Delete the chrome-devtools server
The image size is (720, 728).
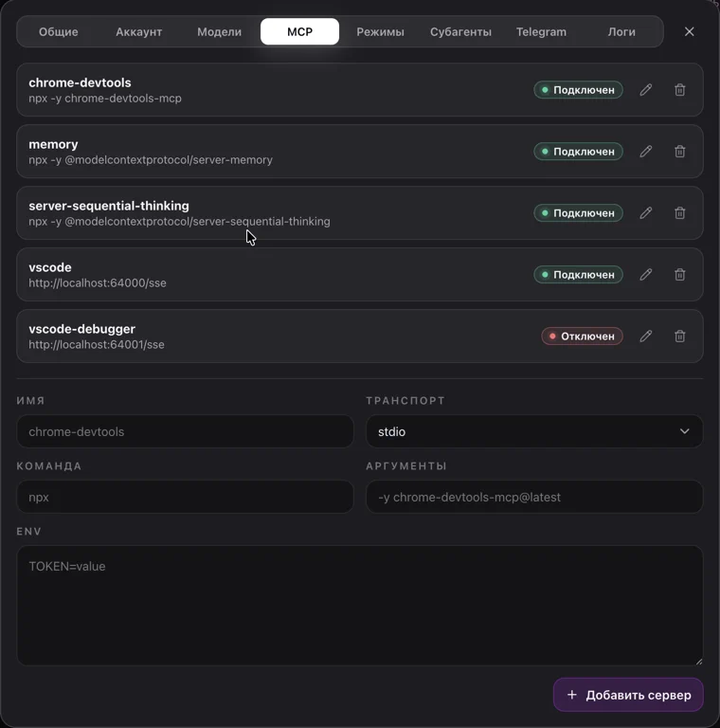pos(679,90)
